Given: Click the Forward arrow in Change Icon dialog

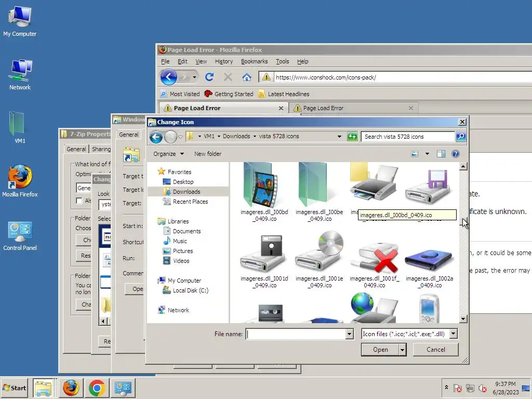Looking at the screenshot, I should click(x=170, y=137).
